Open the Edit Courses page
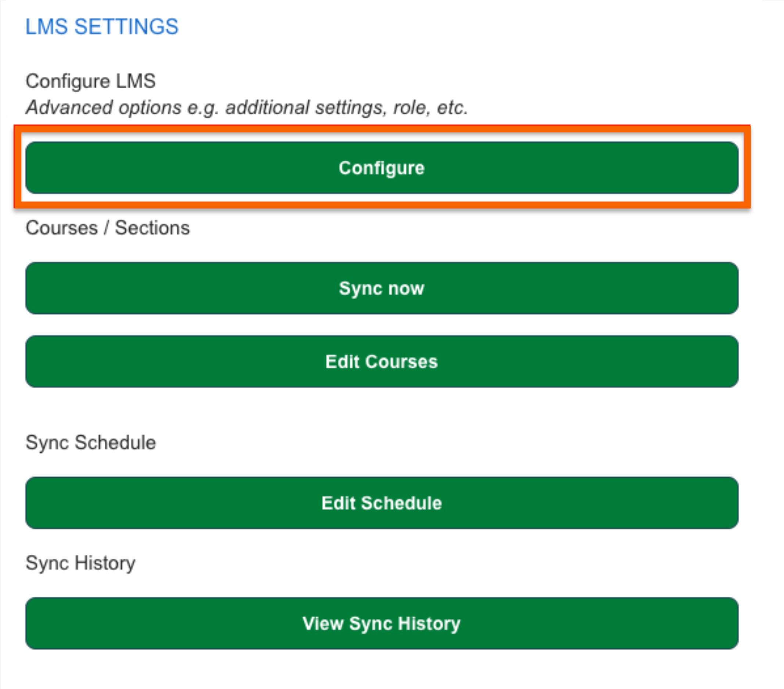 pos(382,361)
